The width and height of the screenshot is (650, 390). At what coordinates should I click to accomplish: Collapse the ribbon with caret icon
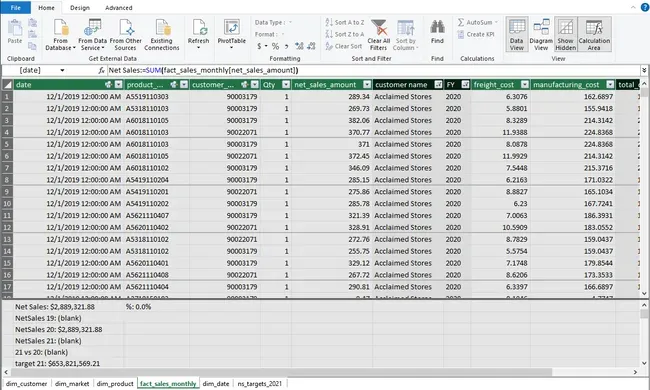click(633, 7)
